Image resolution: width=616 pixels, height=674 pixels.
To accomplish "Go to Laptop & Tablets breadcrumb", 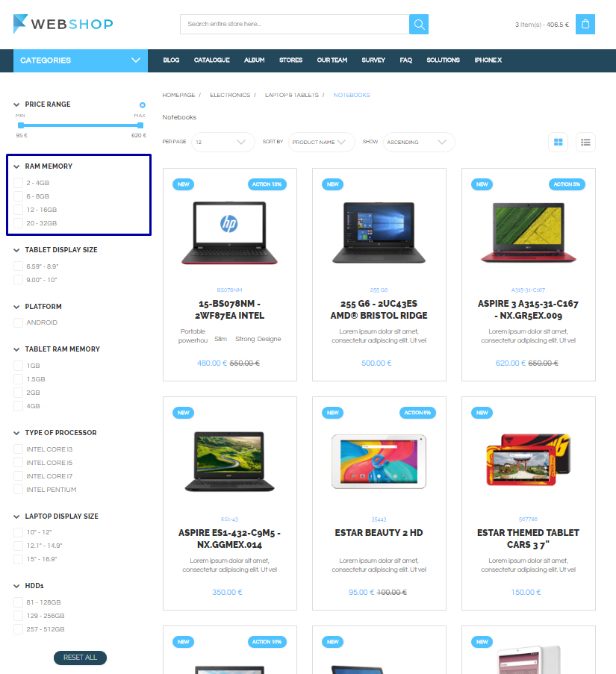I will 292,95.
